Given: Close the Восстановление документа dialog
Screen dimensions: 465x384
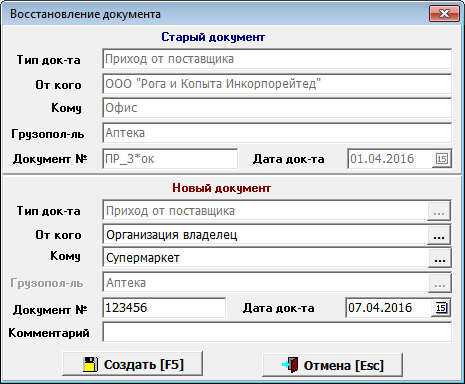Looking at the screenshot, I should coord(444,14).
